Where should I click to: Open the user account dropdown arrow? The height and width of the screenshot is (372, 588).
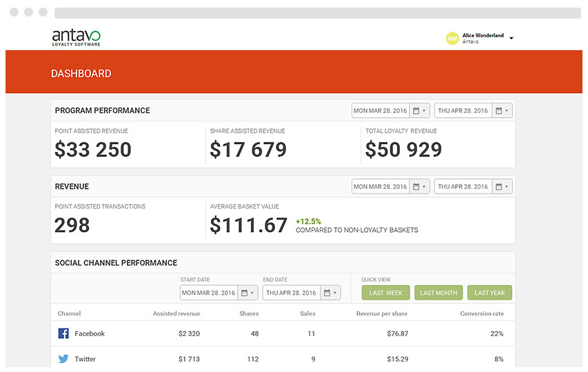[x=511, y=39]
